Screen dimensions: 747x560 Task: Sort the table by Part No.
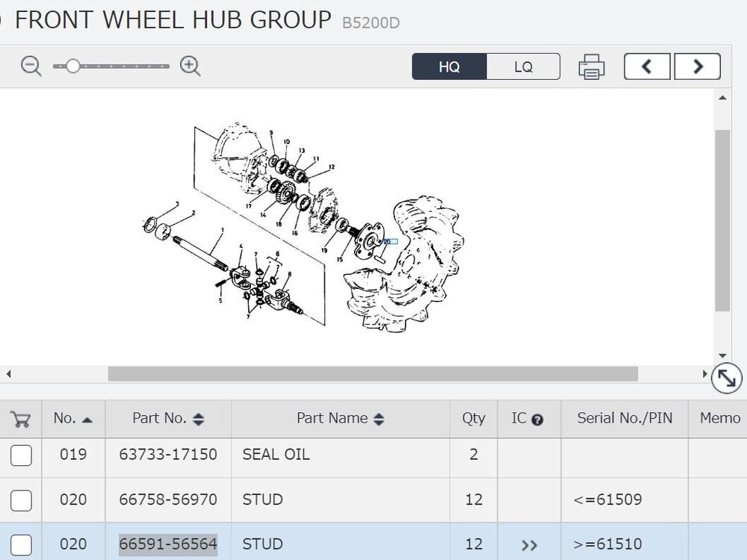[197, 419]
